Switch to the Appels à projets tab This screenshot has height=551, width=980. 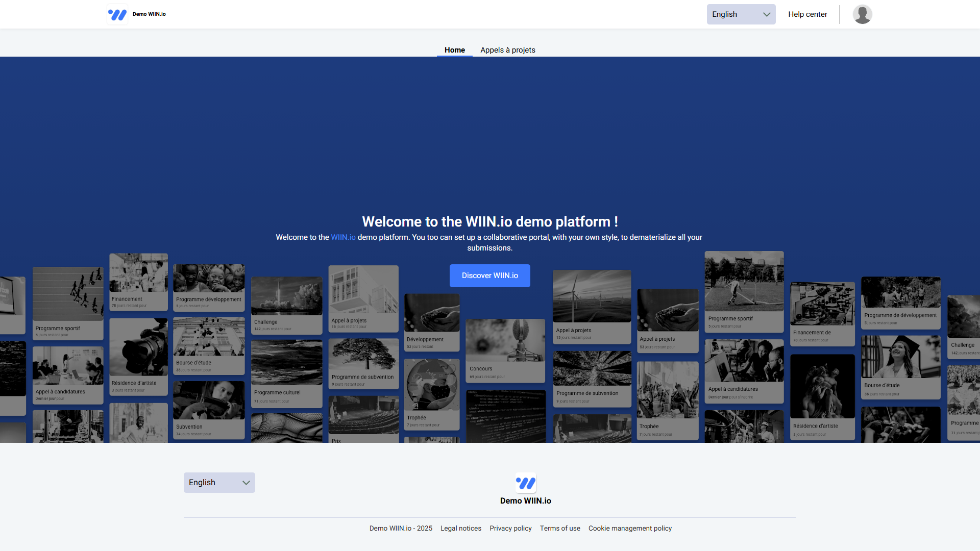coord(508,50)
